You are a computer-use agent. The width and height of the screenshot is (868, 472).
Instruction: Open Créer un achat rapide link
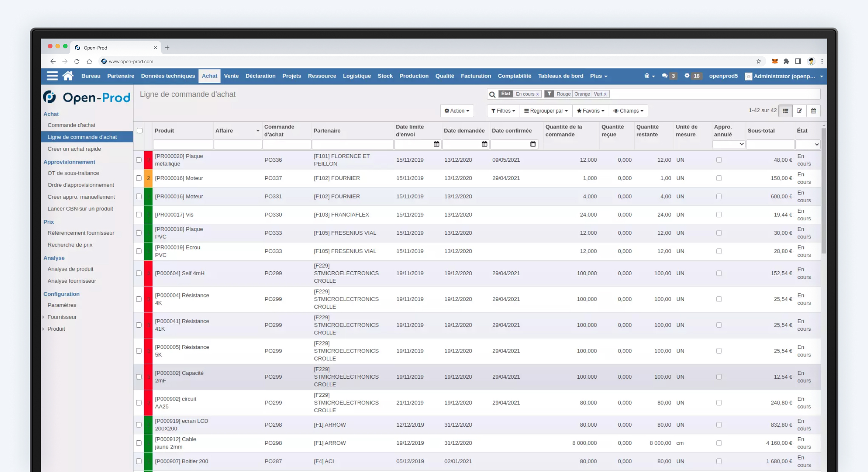click(74, 149)
